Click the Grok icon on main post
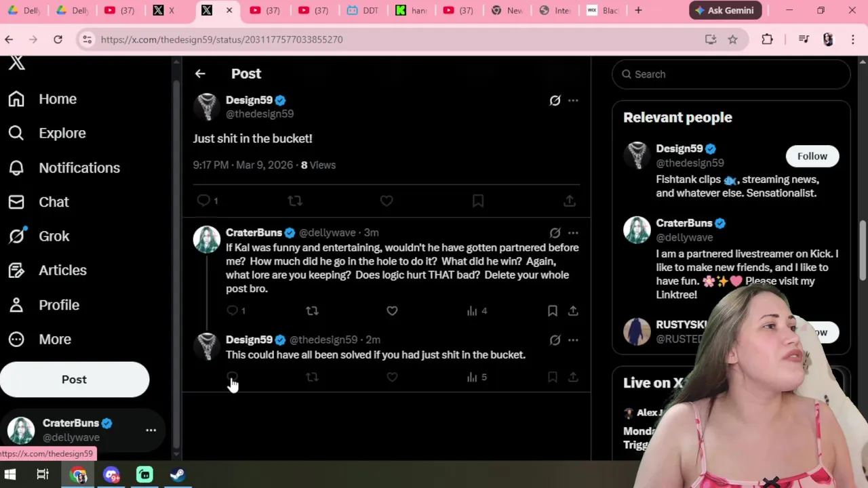 [555, 100]
